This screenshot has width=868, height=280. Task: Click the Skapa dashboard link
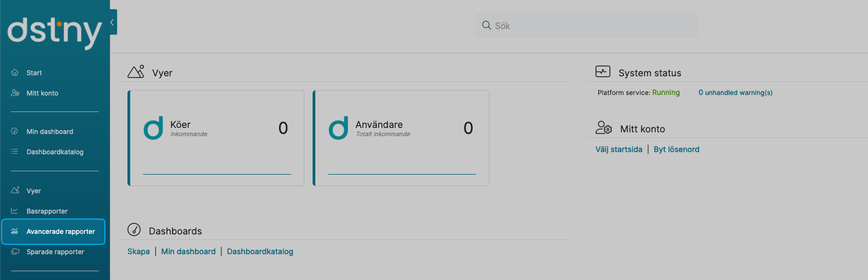[x=138, y=251]
